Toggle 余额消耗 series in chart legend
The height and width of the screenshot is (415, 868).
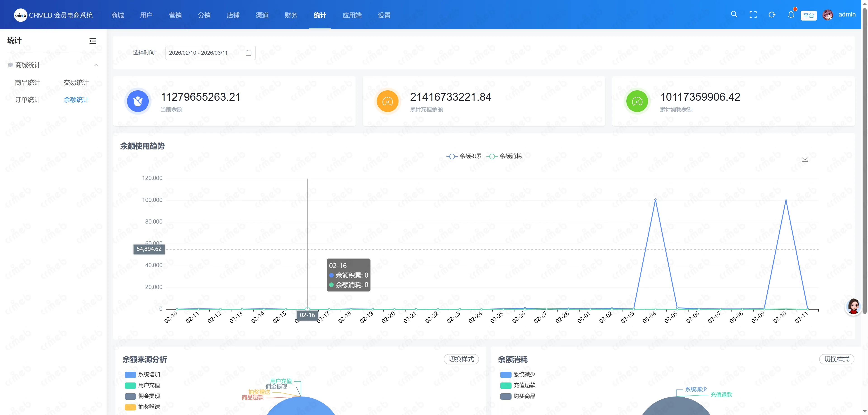(x=504, y=156)
